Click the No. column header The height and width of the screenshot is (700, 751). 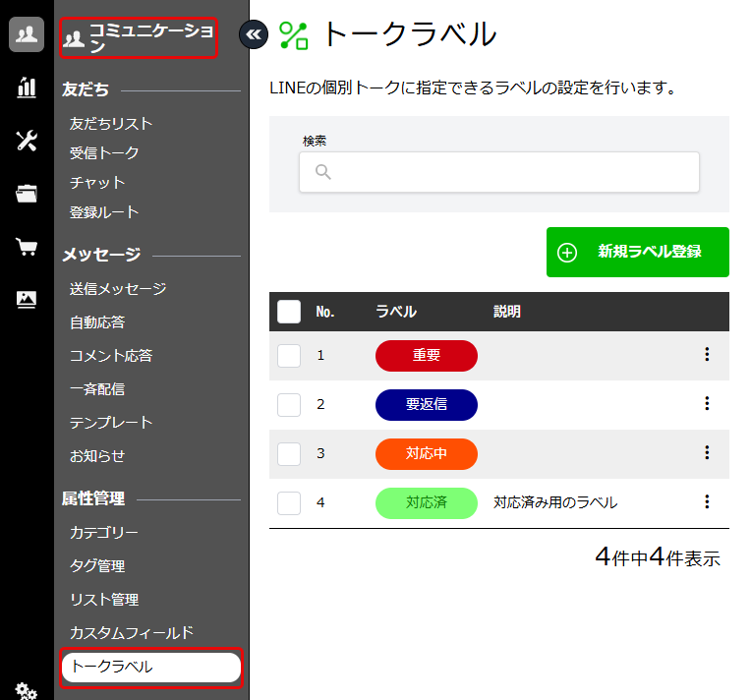point(325,312)
